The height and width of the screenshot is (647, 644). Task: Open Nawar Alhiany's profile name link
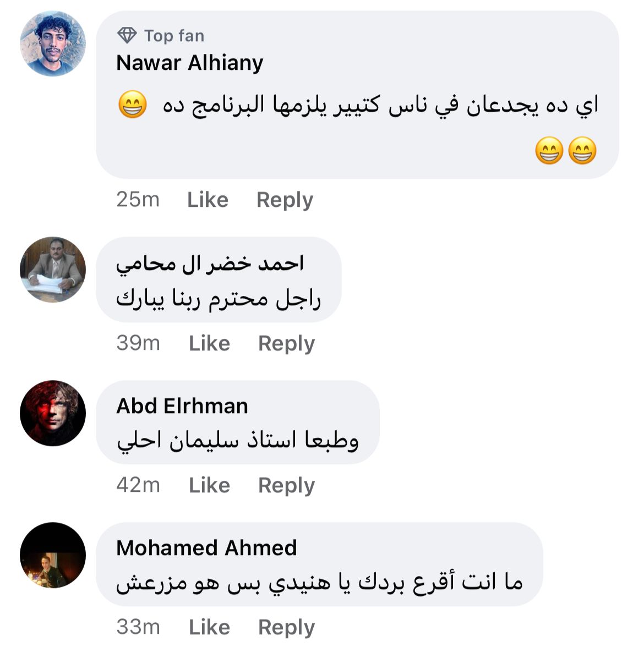190,63
